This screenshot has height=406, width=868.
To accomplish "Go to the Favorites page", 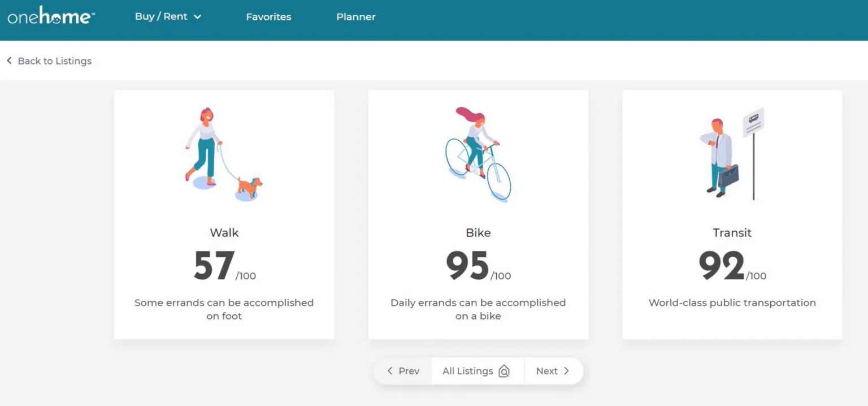I will pyautogui.click(x=268, y=17).
